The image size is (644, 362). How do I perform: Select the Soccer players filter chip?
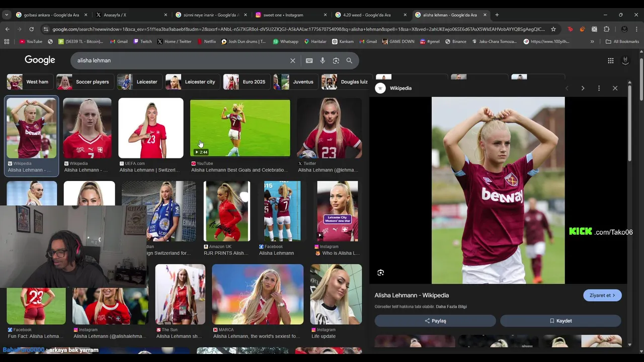pos(85,82)
